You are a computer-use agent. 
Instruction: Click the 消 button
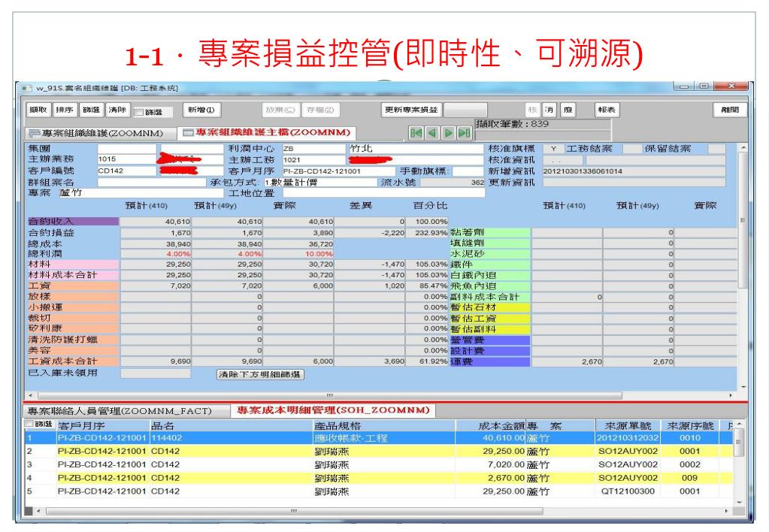550,110
